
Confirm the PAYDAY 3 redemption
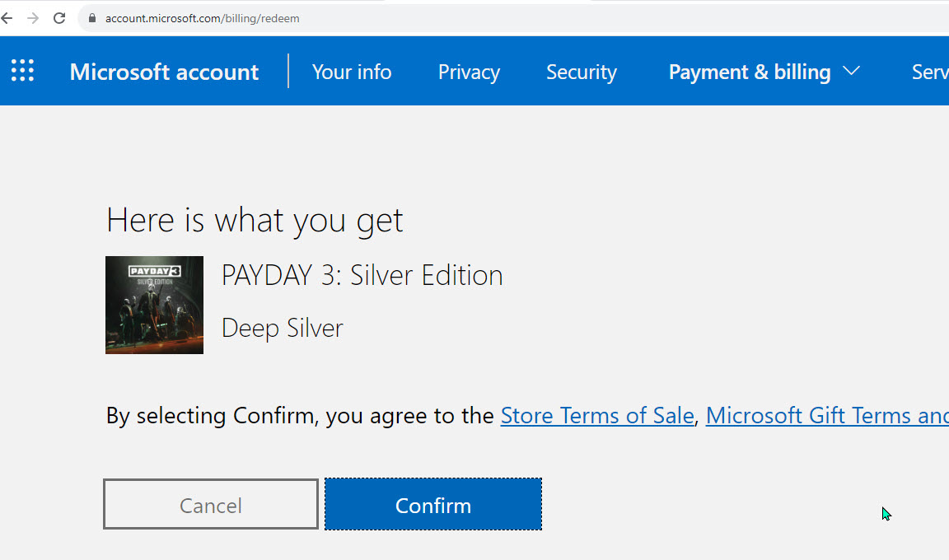(x=433, y=504)
